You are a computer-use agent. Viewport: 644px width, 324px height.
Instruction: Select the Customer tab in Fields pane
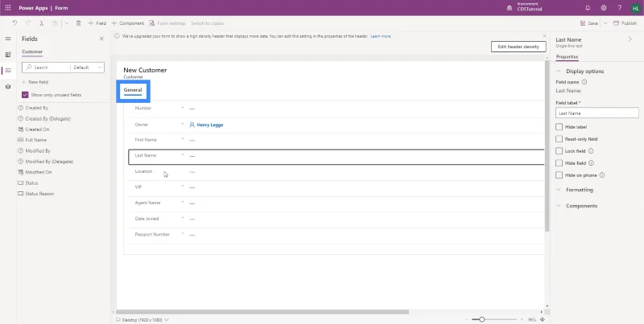tap(32, 51)
